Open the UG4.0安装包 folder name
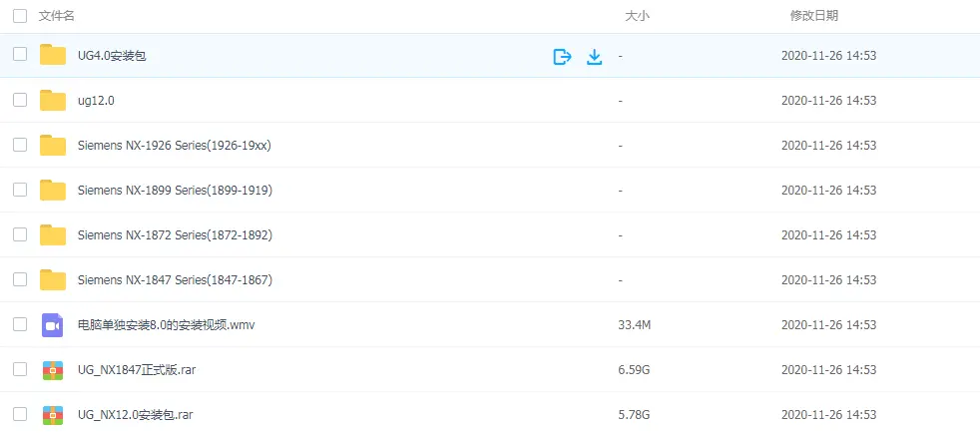Image resolution: width=980 pixels, height=433 pixels. pyautogui.click(x=112, y=56)
